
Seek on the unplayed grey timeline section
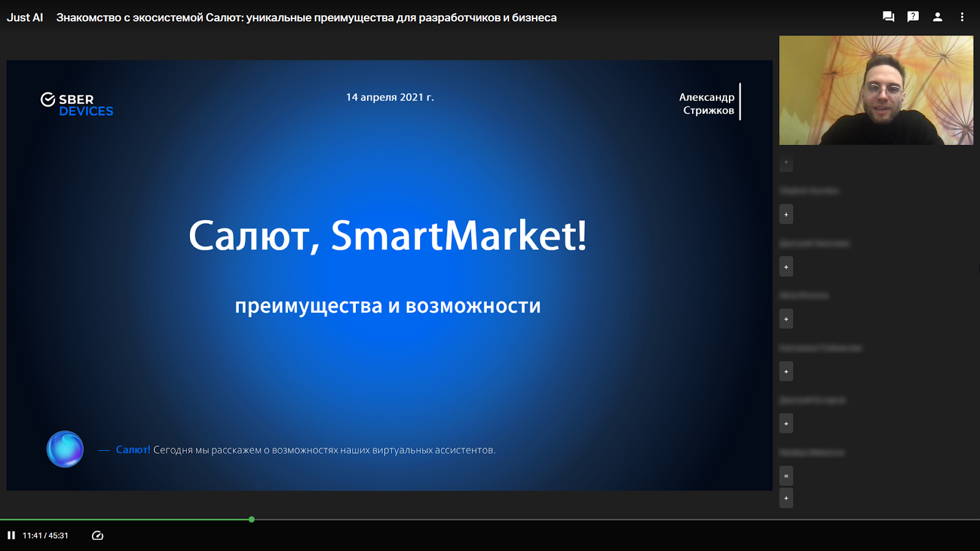tap(617, 519)
